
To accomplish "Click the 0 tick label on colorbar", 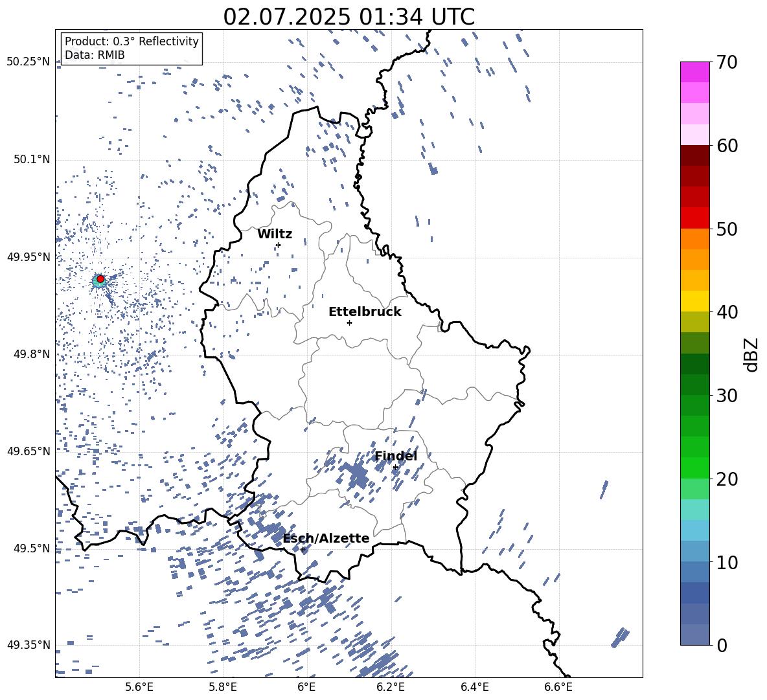I will click(x=722, y=645).
